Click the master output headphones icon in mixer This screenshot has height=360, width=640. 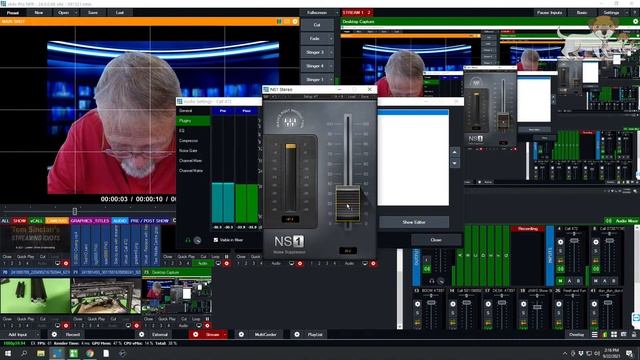coord(432,281)
